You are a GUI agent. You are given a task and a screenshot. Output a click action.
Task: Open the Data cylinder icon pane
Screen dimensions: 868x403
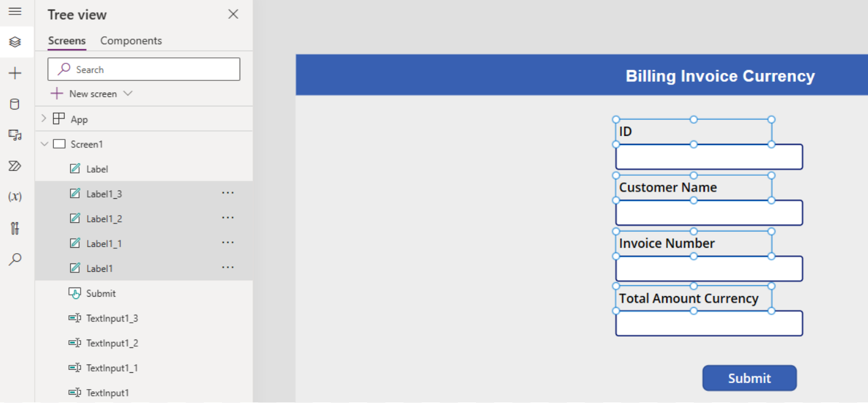[15, 104]
